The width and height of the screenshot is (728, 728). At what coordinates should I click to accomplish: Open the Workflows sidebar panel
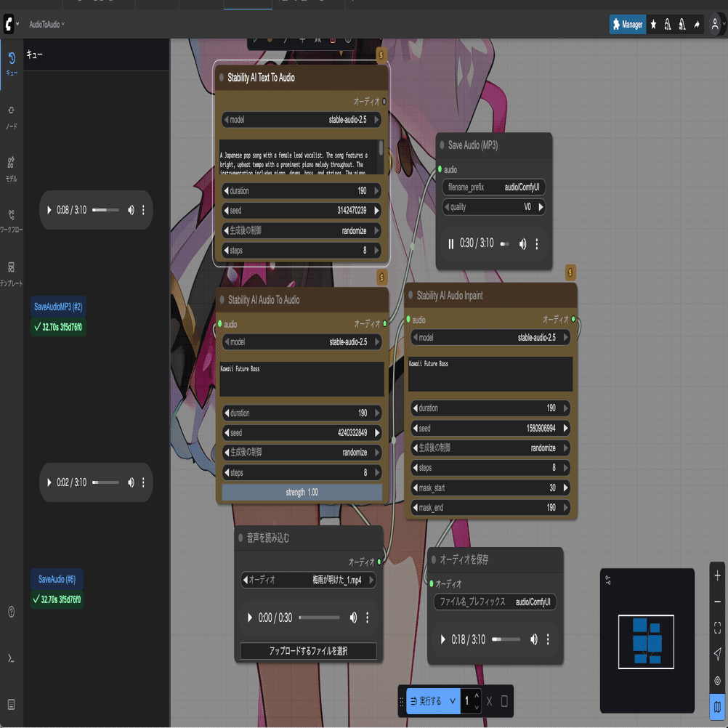click(x=12, y=221)
